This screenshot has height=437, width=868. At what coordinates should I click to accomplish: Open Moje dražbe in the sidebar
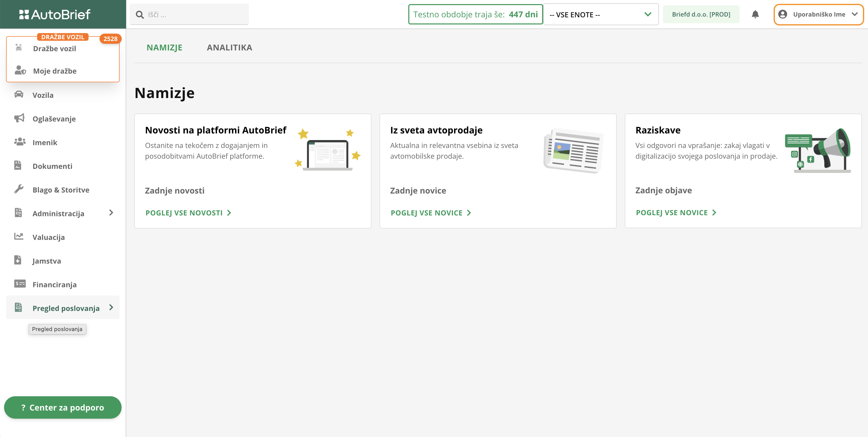pos(55,71)
